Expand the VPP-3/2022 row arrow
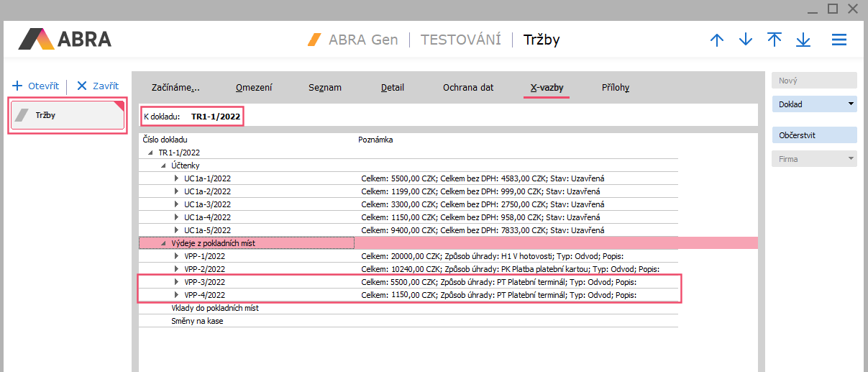This screenshot has width=868, height=372. [177, 282]
